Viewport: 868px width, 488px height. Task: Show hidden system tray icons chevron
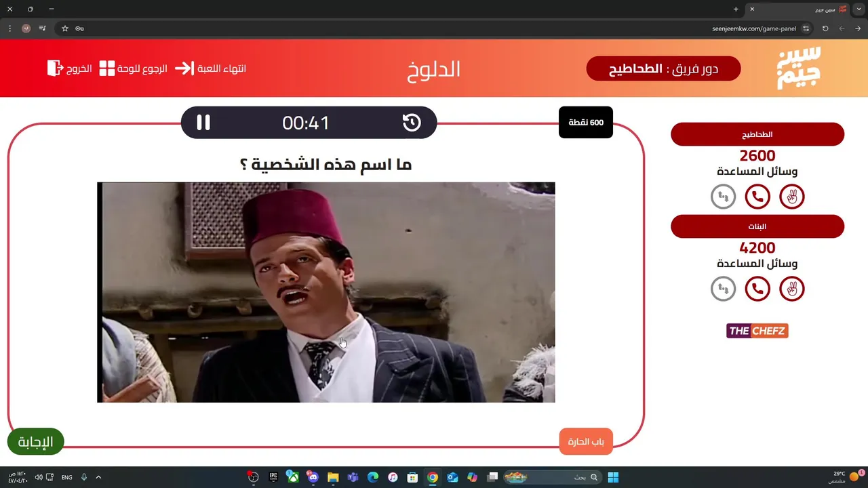click(x=98, y=477)
